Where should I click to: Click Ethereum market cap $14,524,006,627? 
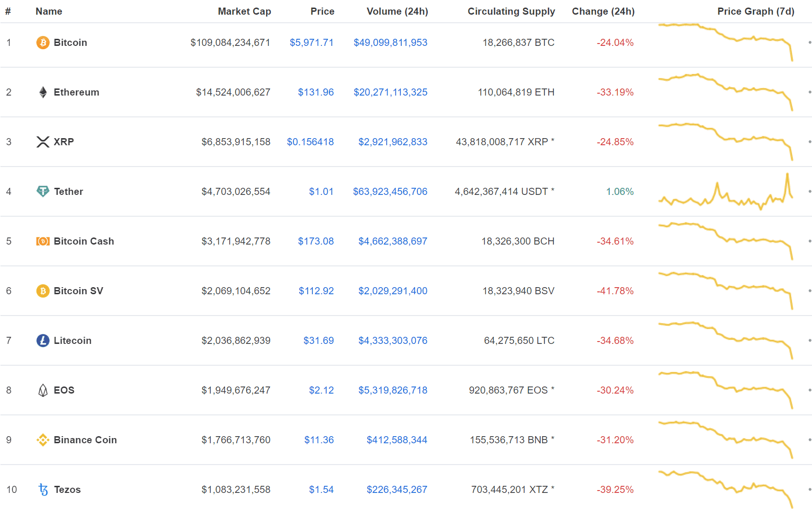[233, 92]
